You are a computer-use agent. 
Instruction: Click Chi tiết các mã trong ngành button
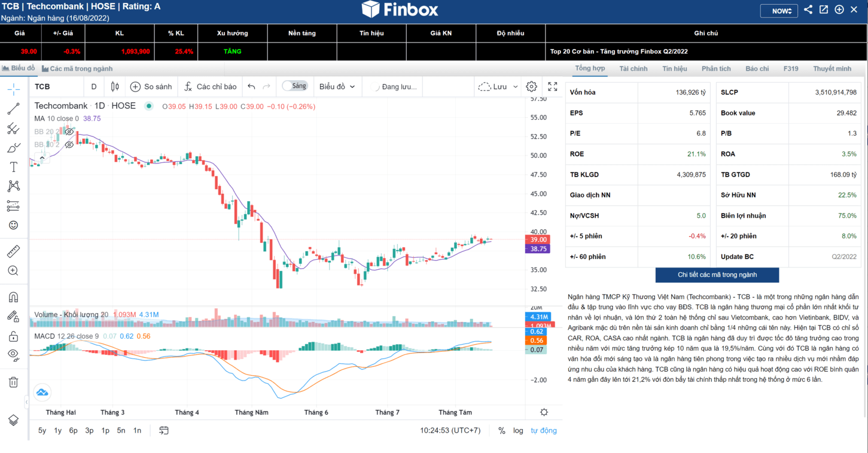point(717,275)
